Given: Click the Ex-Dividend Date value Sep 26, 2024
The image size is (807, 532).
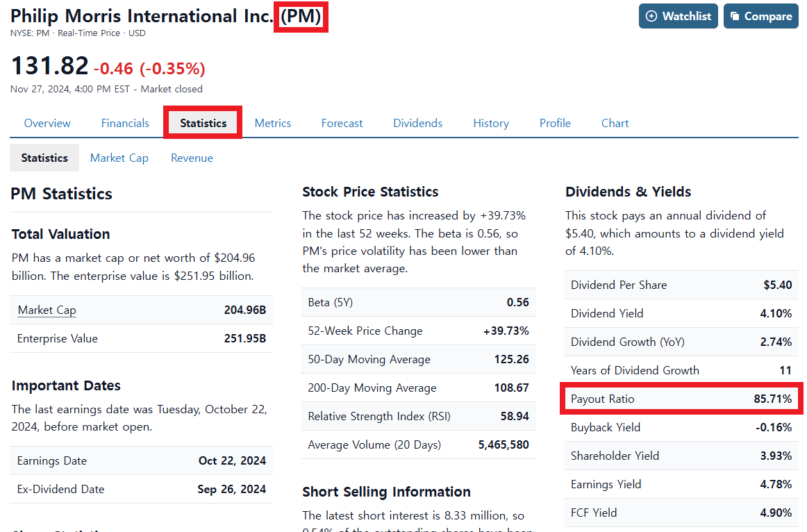Looking at the screenshot, I should (231, 490).
